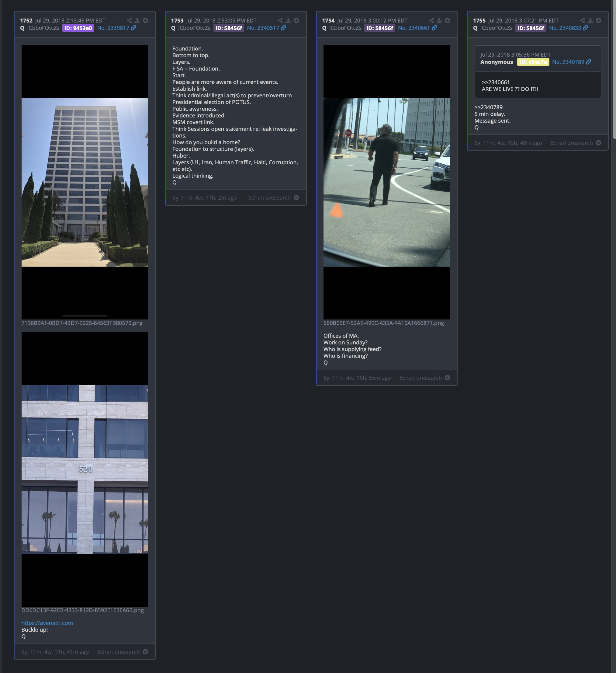Viewport: 616px width, 673px height.
Task: Click filename DD6DC13F-92EB-4333-812D-8592E1E3EA6B.png
Action: (x=82, y=610)
